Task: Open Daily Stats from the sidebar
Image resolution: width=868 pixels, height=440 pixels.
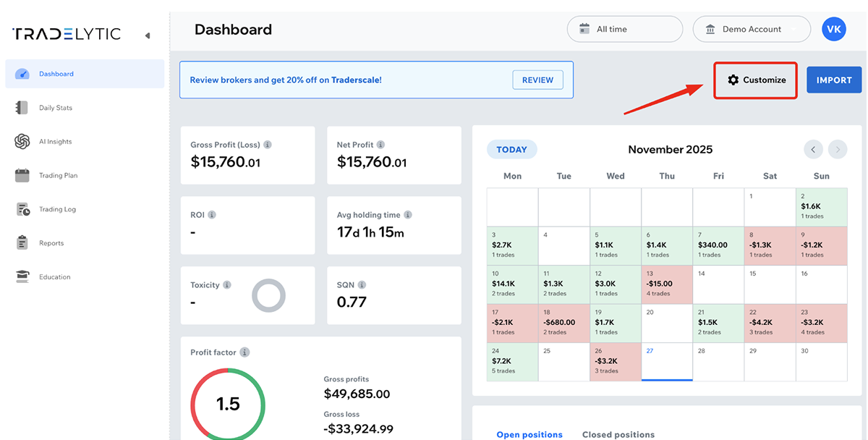Action: click(x=55, y=107)
